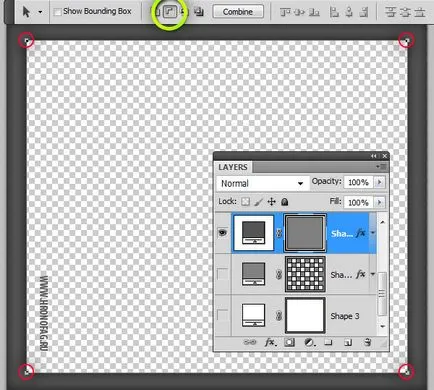The image size is (434, 390).
Task: Add a layer style with the fx icon
Action: 269,342
